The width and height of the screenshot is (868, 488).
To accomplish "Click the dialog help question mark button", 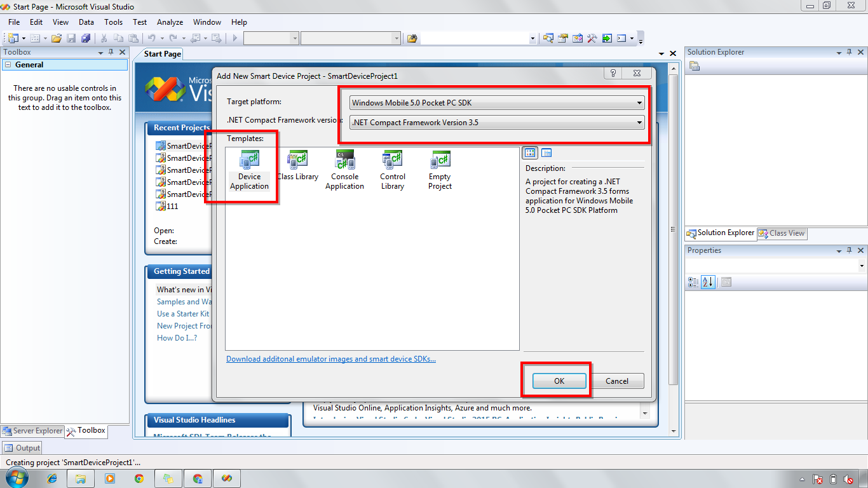I will point(613,74).
